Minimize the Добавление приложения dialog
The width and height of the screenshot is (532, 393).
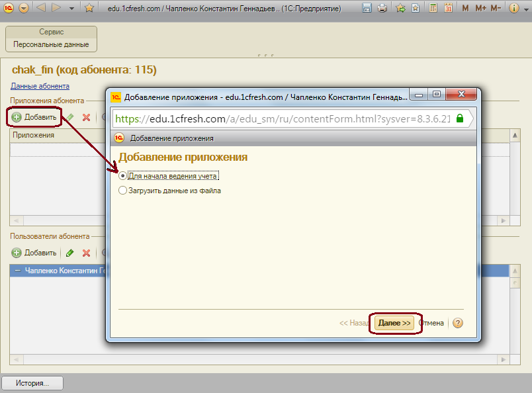[x=419, y=95]
